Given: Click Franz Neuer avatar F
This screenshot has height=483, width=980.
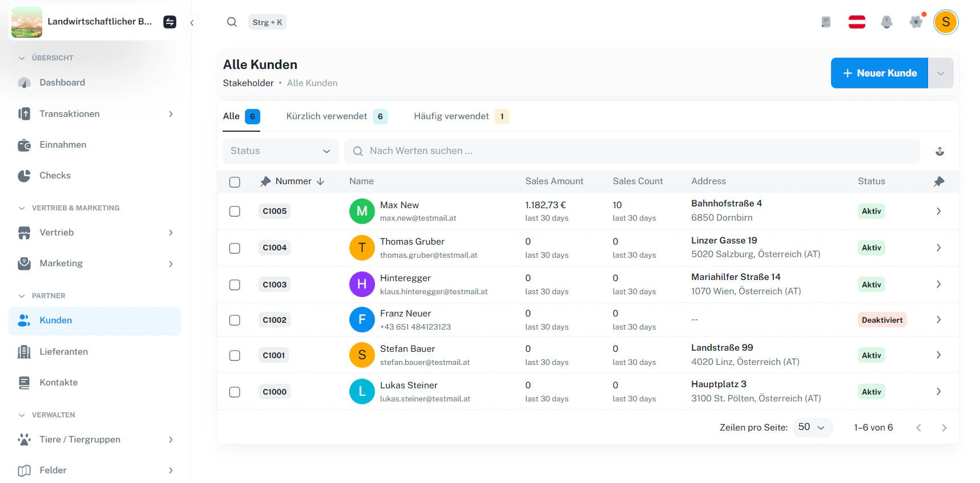Looking at the screenshot, I should [362, 320].
